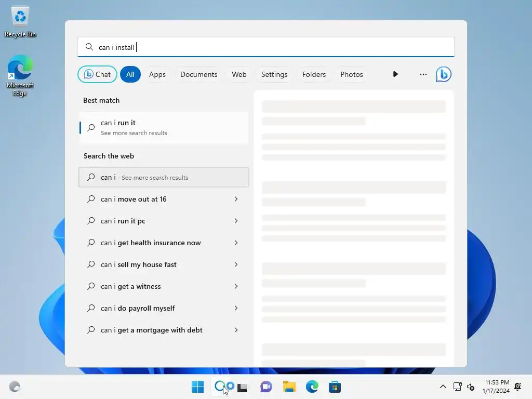Click the taskbar Search icon
This screenshot has width=532, height=399.
(220, 387)
